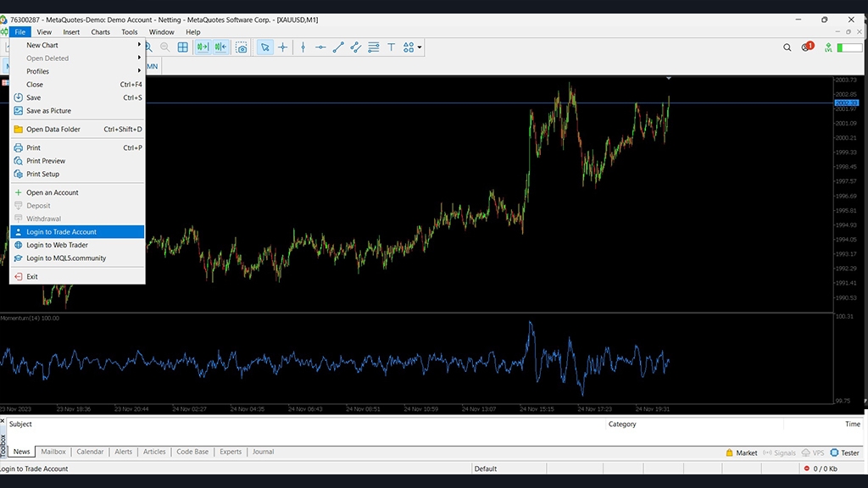The image size is (868, 488).
Task: Choose Login to MQL5.community
Action: tap(77, 258)
